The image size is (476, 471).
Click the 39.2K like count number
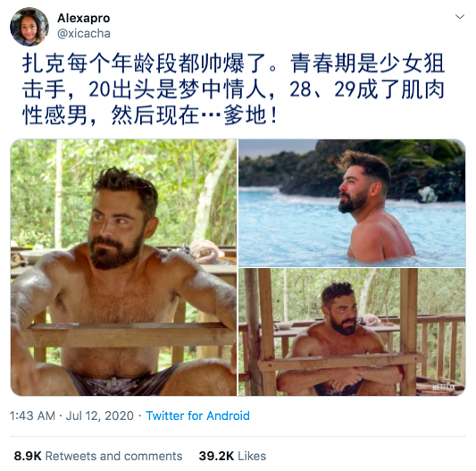(x=216, y=456)
